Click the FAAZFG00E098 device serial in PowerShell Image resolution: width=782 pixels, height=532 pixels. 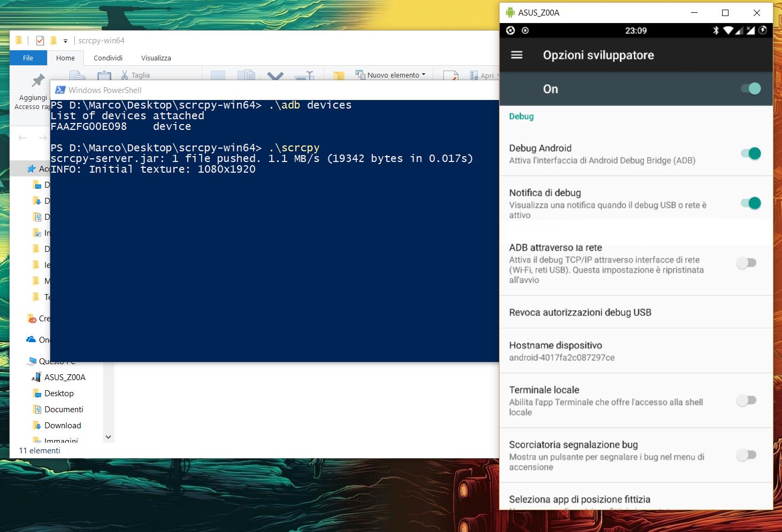(89, 126)
